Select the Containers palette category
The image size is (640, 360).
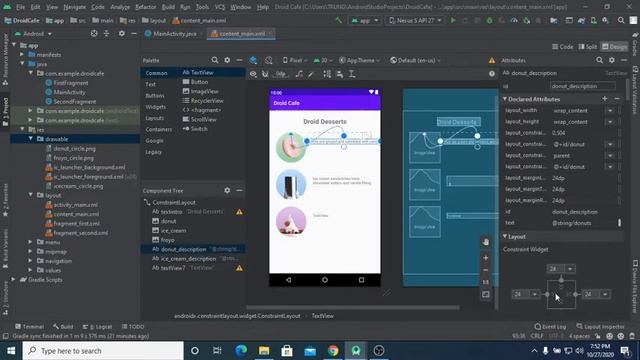point(158,129)
